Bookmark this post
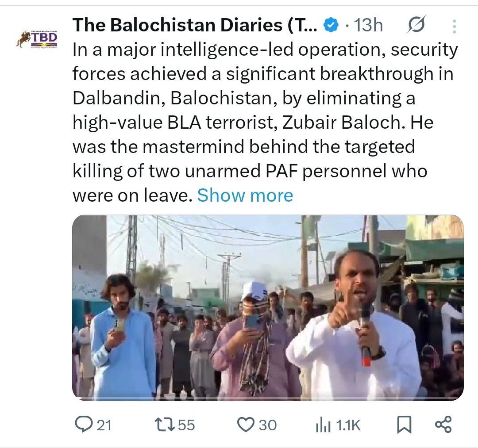 coord(404,425)
